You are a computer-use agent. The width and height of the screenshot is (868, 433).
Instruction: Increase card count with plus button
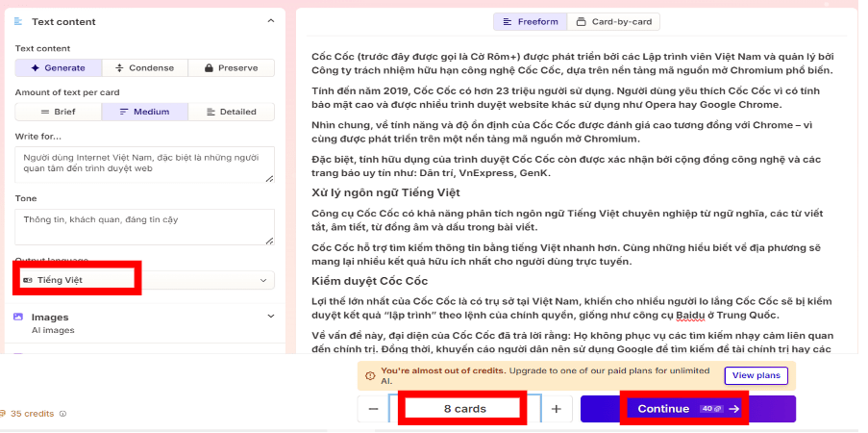point(556,409)
